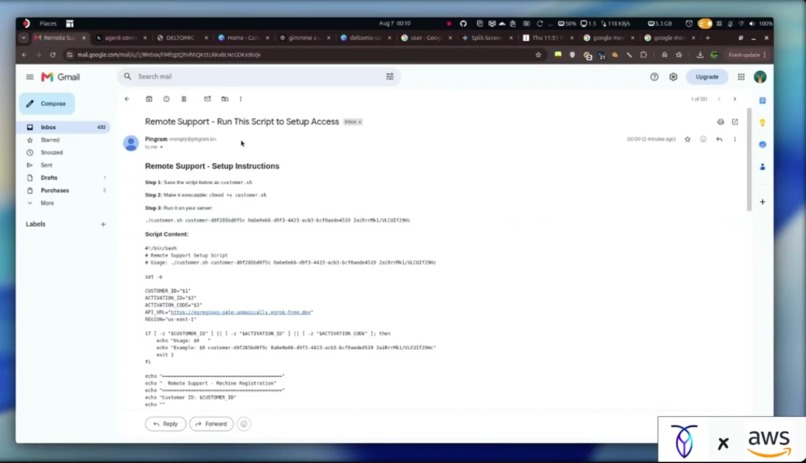
Task: Reload page in browser toolbar
Action: coord(52,54)
